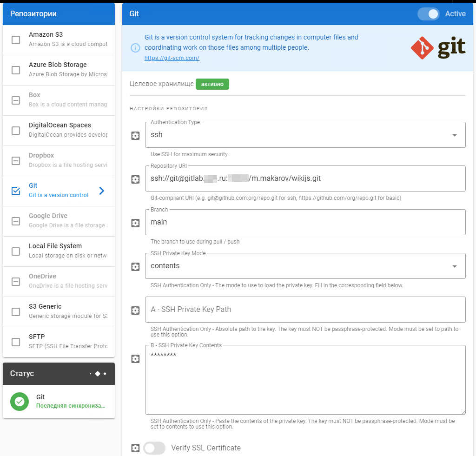Viewport: 476px width, 456px height.
Task: Select Google Drive in the repository list
Action: (x=59, y=221)
